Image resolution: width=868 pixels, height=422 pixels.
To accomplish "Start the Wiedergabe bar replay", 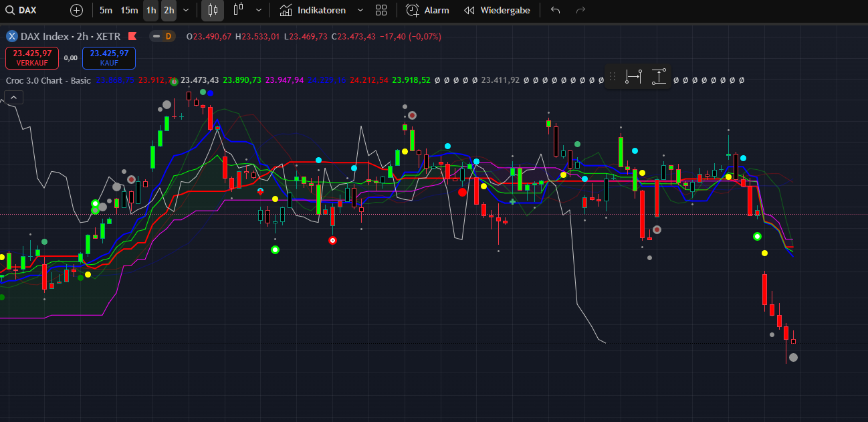I will click(497, 11).
